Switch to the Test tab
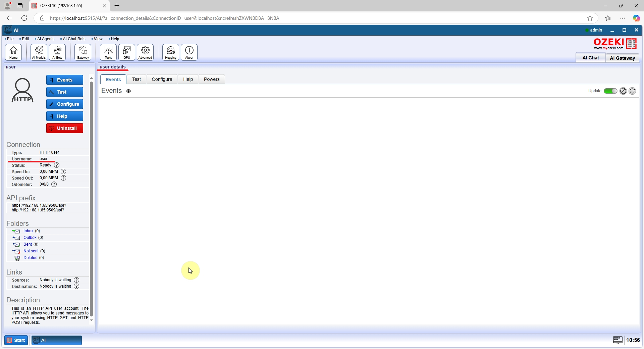 point(137,79)
